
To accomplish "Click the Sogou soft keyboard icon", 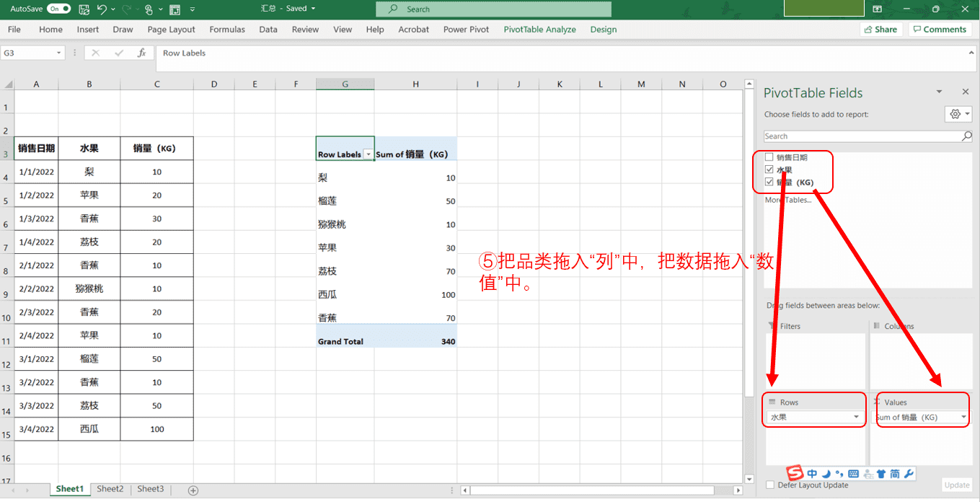I will [x=854, y=474].
